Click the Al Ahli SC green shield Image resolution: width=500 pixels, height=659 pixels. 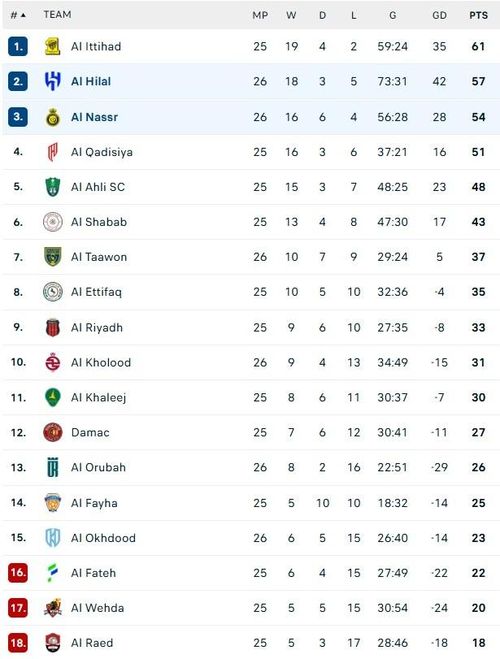click(53, 187)
